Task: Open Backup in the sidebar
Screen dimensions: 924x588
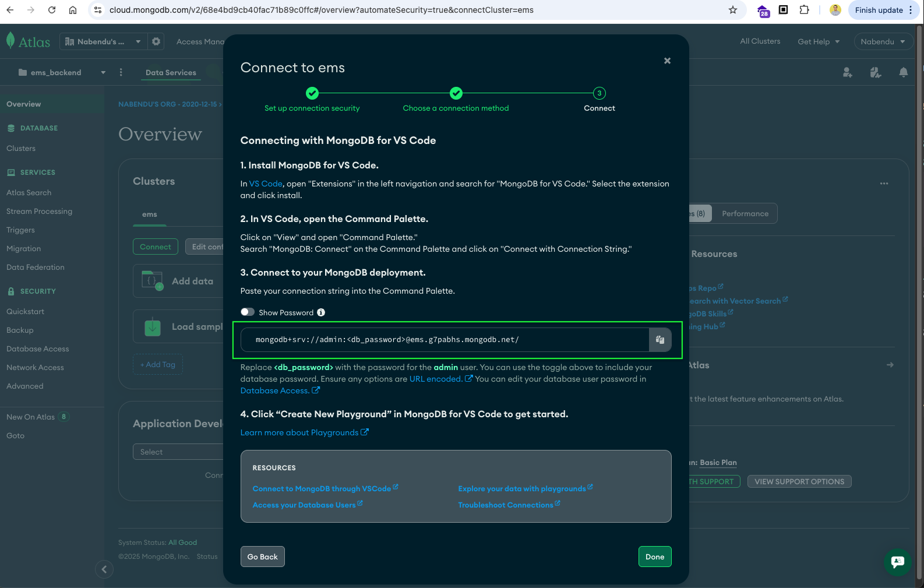Action: coord(20,330)
